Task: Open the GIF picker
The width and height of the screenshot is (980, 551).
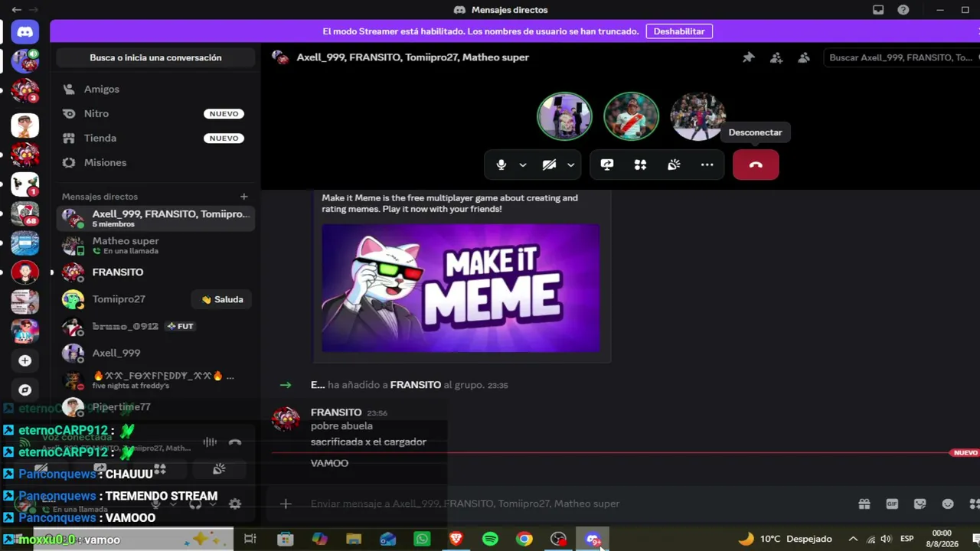Action: [x=892, y=504]
